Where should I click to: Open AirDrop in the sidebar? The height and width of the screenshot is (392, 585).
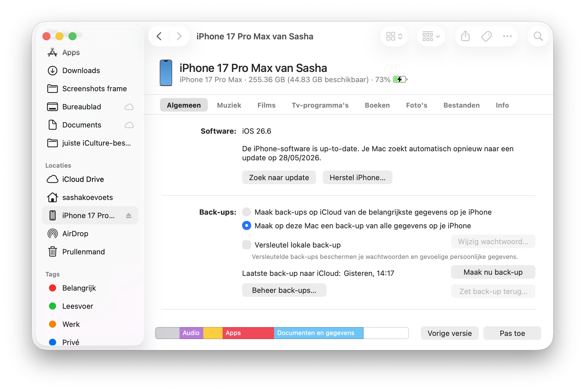point(90,234)
